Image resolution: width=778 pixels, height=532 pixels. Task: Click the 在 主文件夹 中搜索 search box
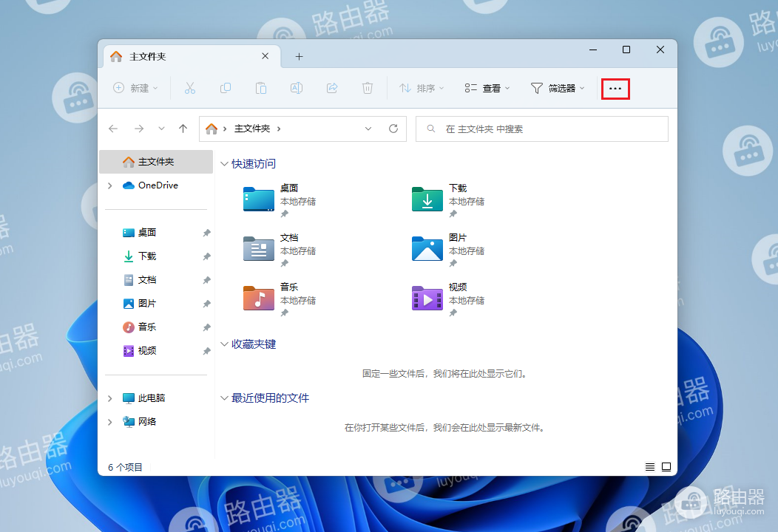point(542,129)
